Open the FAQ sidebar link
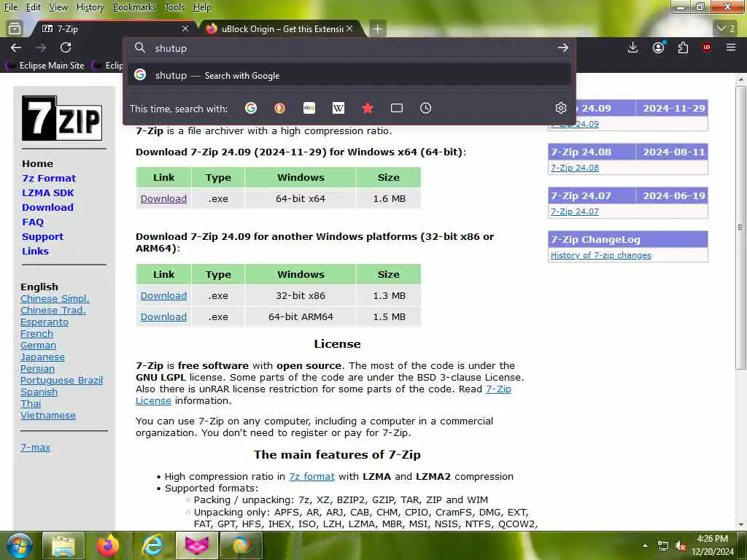Viewport: 747px width, 560px height. pos(32,222)
